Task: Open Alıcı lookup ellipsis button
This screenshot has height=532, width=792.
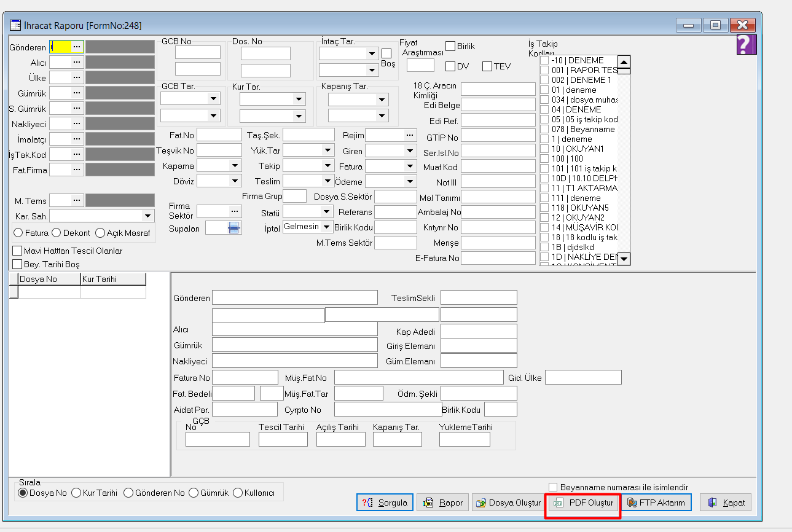Action: pos(77,62)
